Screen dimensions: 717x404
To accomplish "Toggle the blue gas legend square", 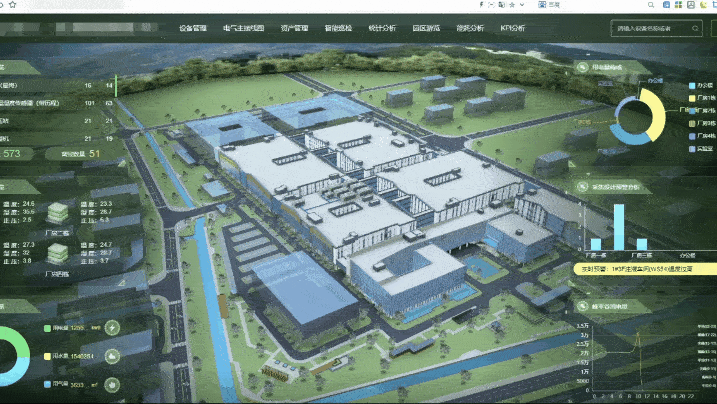I will (47, 384).
